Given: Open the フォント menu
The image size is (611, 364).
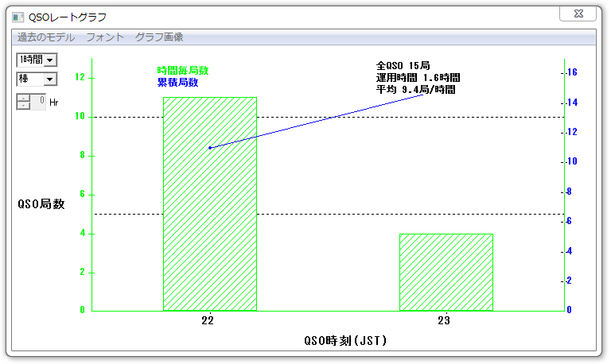Looking at the screenshot, I should pos(105,37).
